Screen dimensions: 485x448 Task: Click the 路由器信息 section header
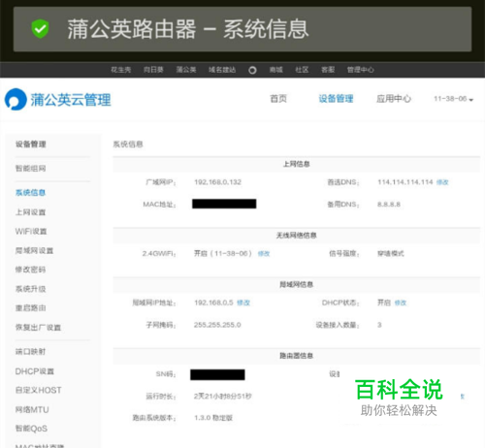click(297, 356)
